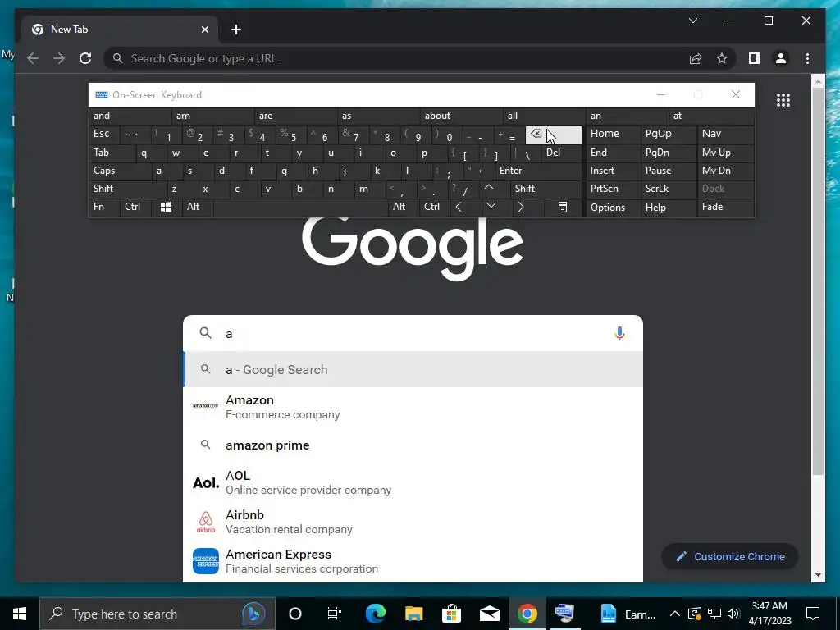Choose the Amazon search suggestion
The image size is (840, 630).
pyautogui.click(x=413, y=407)
